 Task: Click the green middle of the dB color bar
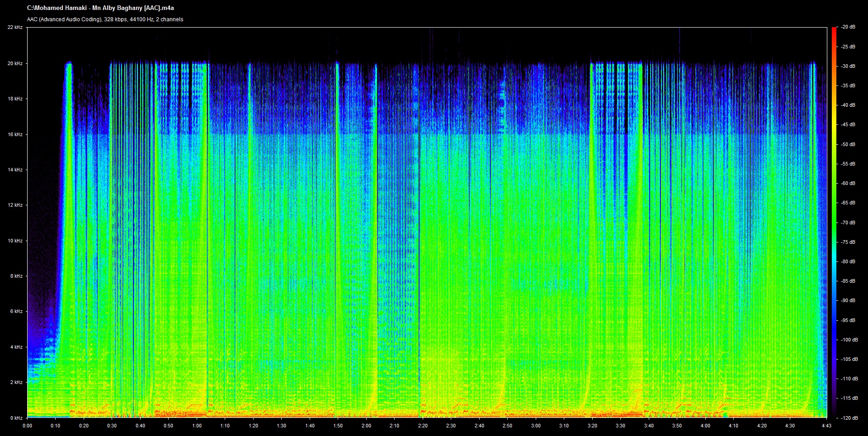834,223
